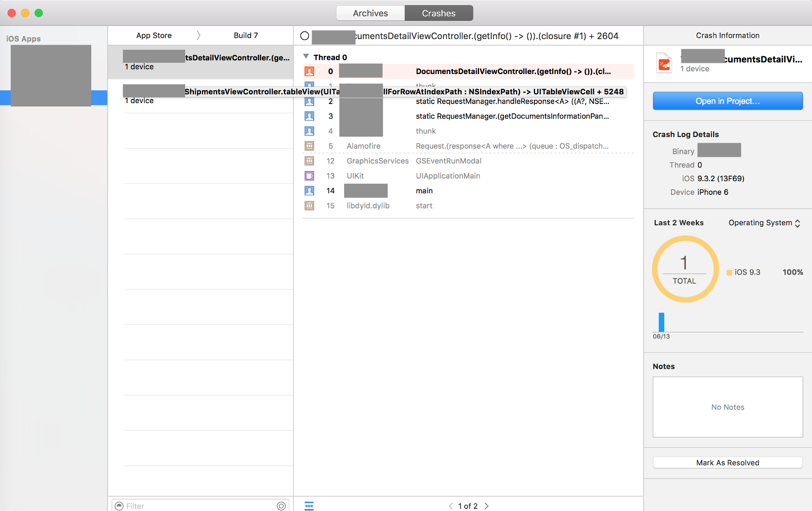Click the iOS 9.3.2 (13F69) value
The width and height of the screenshot is (812, 511).
click(x=721, y=179)
